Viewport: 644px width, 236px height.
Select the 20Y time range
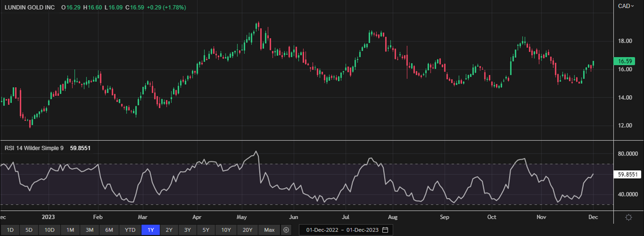click(247, 230)
